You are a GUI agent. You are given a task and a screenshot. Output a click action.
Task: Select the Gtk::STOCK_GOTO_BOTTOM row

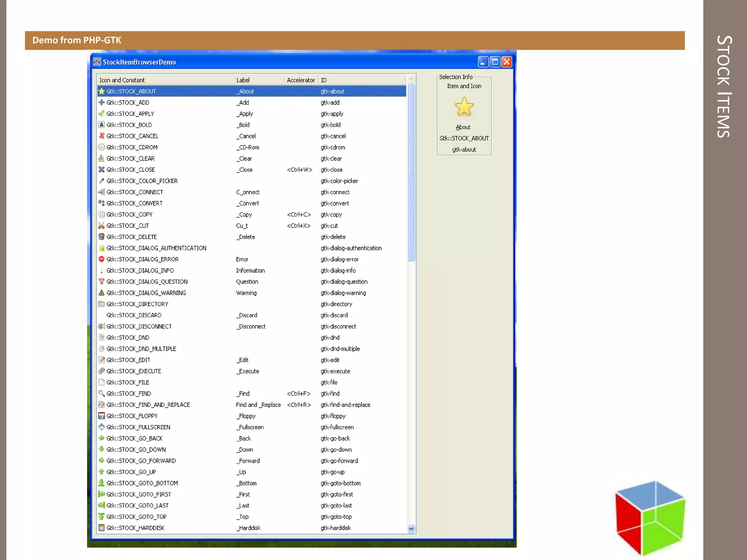[x=252, y=483]
